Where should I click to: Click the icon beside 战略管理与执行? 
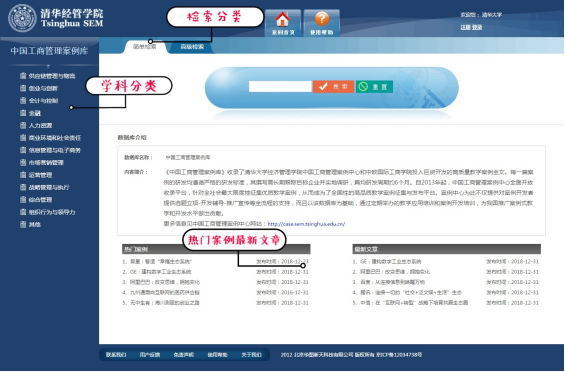click(23, 187)
